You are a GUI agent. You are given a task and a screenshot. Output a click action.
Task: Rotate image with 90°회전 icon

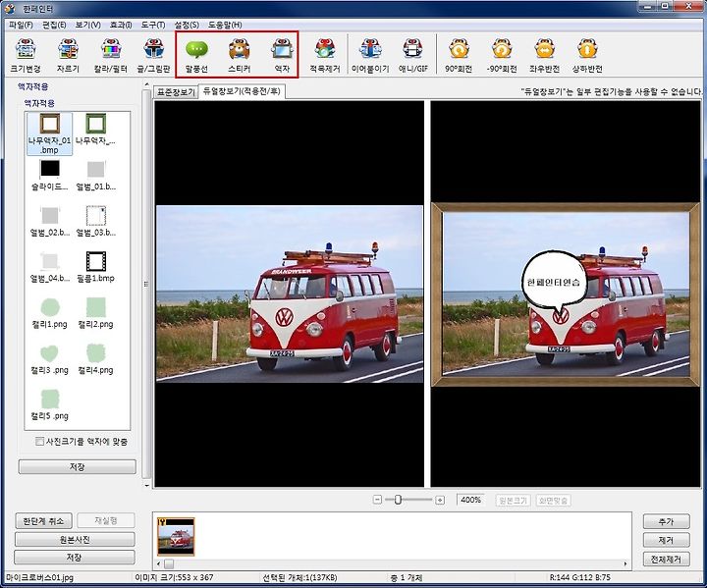(459, 56)
